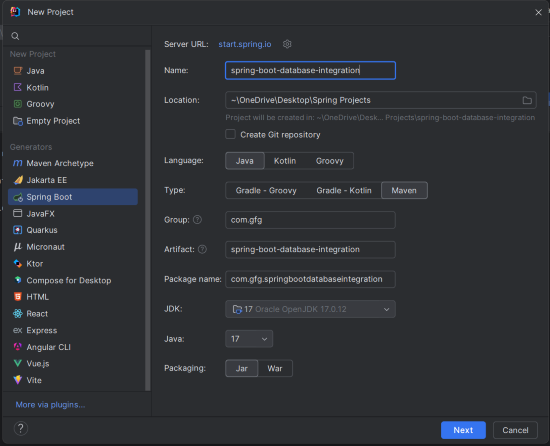Screen dimensions: 550x446
Task: Click the Spring Boot leaf icon
Action: click(x=18, y=197)
